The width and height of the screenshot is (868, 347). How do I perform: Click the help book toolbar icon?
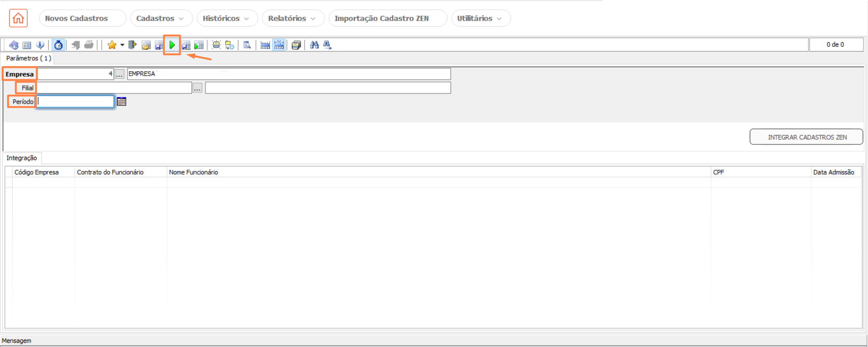pos(14,45)
